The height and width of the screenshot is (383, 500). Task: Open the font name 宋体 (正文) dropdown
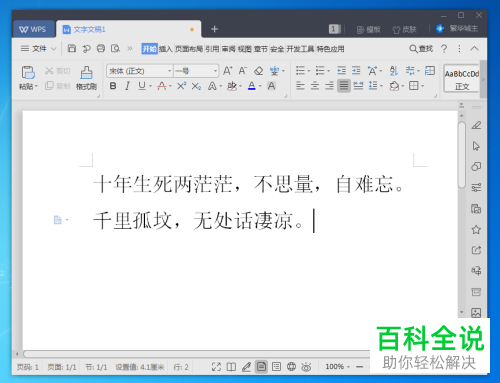coord(170,71)
